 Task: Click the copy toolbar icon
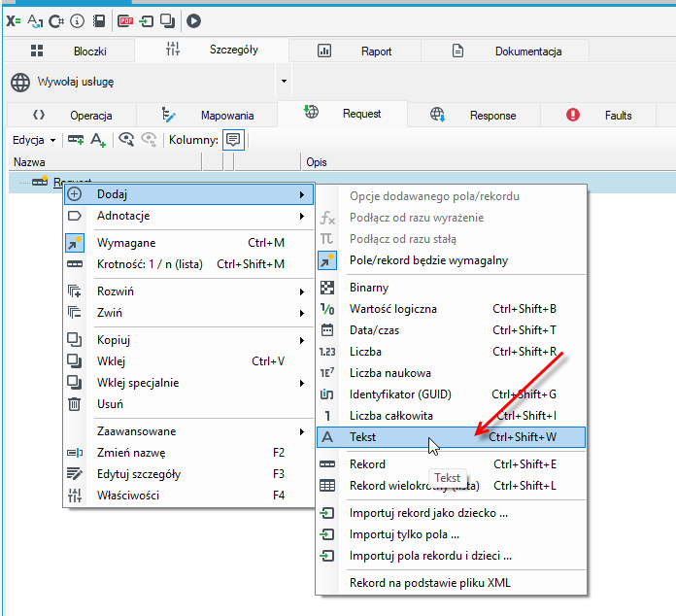[167, 20]
